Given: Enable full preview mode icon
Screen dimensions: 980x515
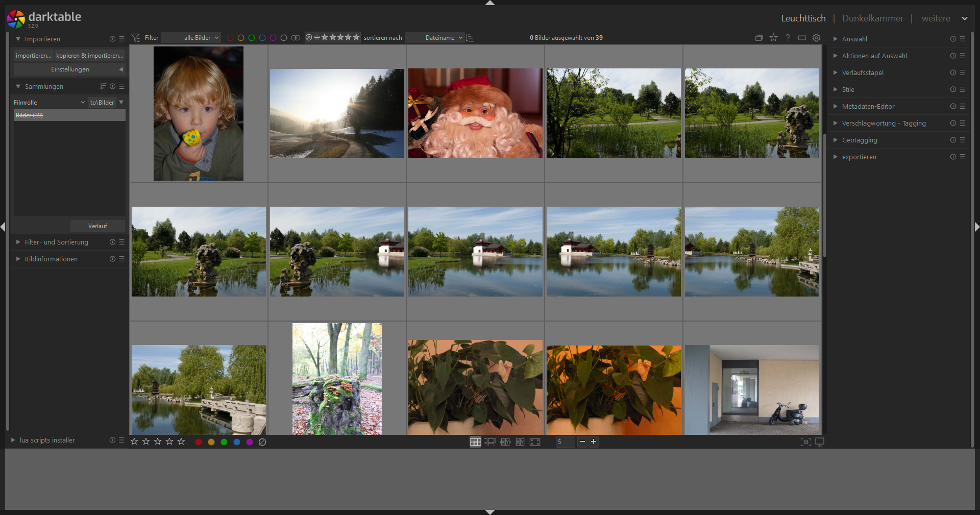Looking at the screenshot, I should point(535,442).
